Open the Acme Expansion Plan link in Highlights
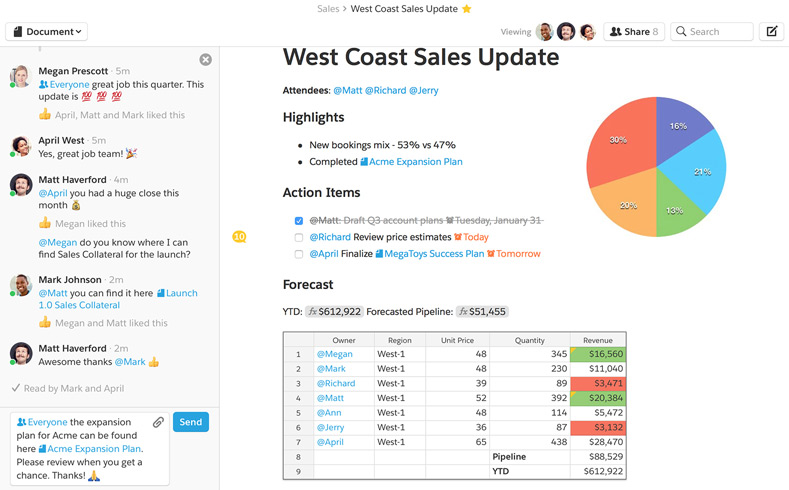Screen dimensions: 789x490 415,162
